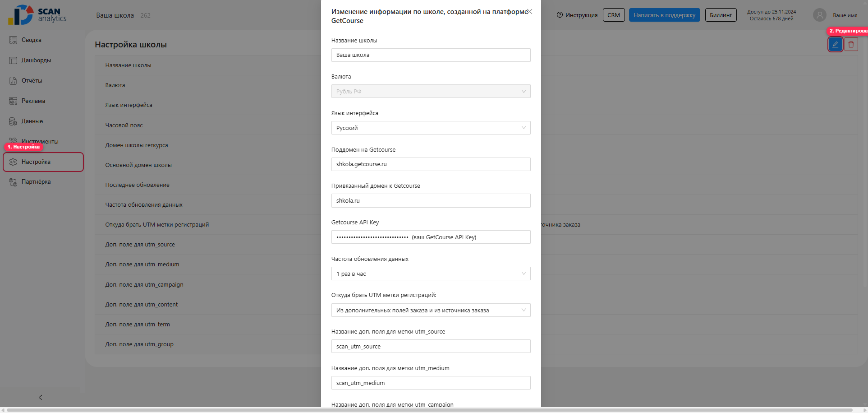The image size is (868, 413).
Task: Click the Отчёты sidebar icon
Action: coord(13,81)
